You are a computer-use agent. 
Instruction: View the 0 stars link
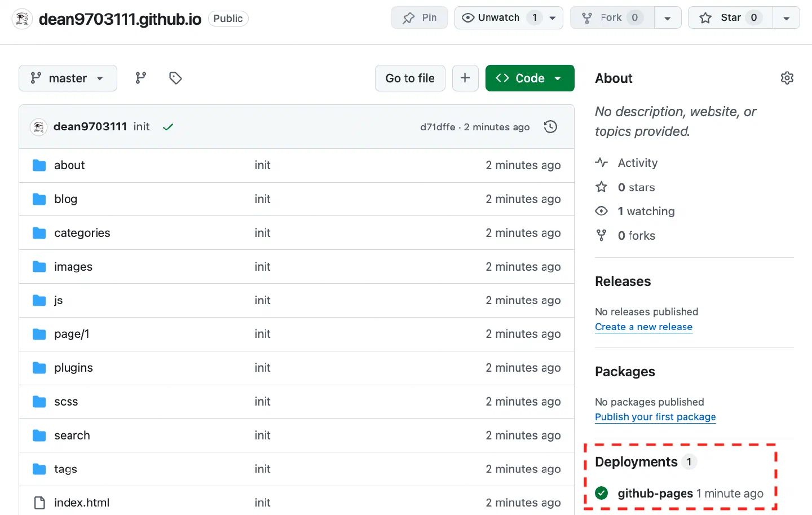pos(636,187)
